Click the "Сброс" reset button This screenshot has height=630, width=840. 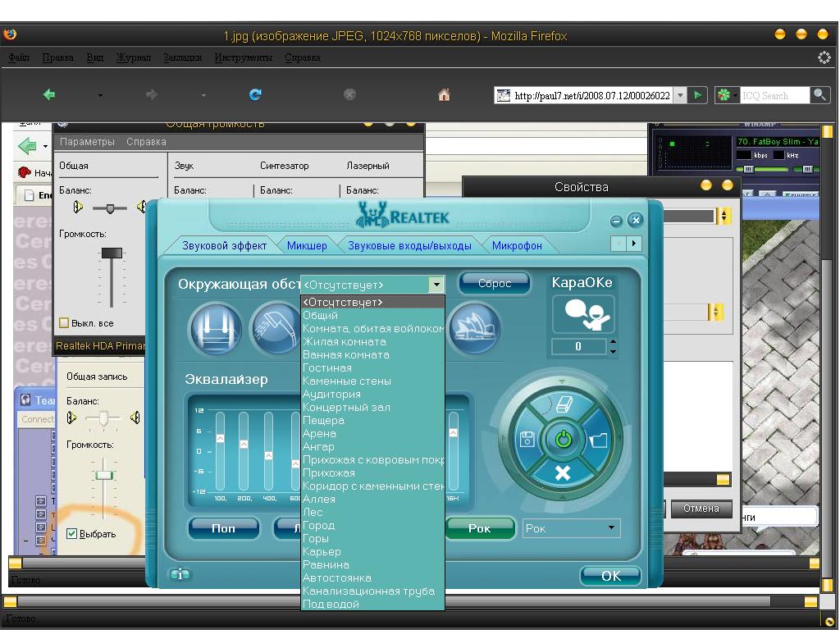click(494, 284)
